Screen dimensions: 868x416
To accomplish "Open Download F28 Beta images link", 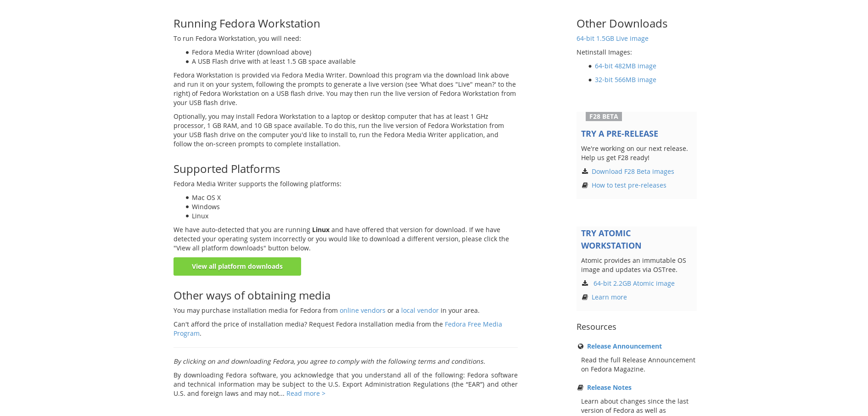I will point(633,172).
